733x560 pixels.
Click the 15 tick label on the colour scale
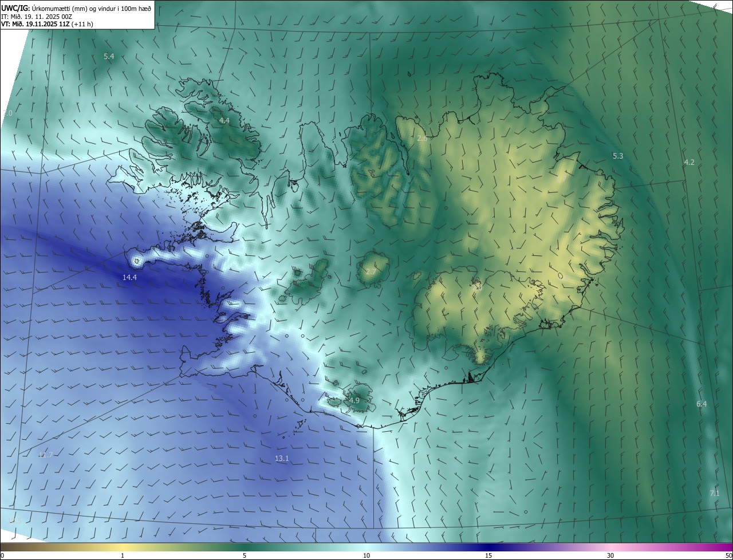488,556
